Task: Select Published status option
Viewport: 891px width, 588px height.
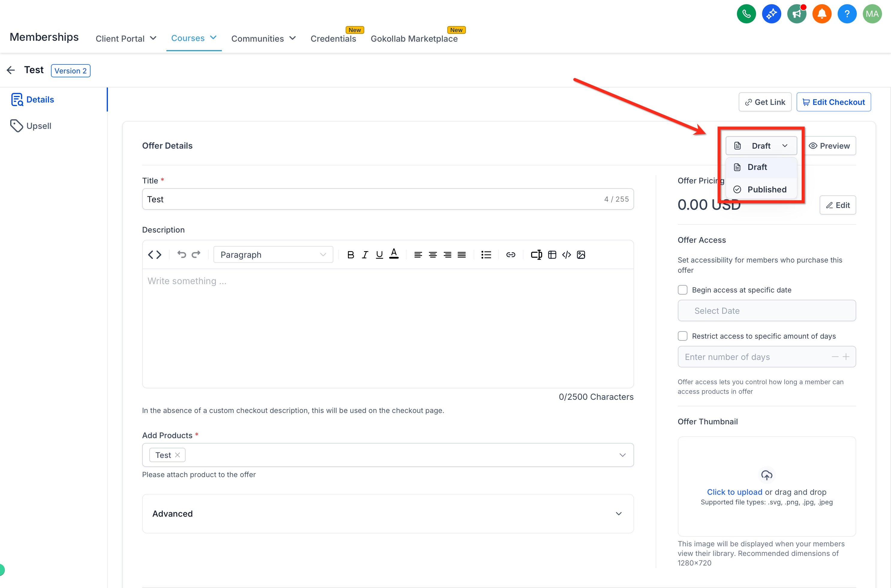Action: [761, 189]
